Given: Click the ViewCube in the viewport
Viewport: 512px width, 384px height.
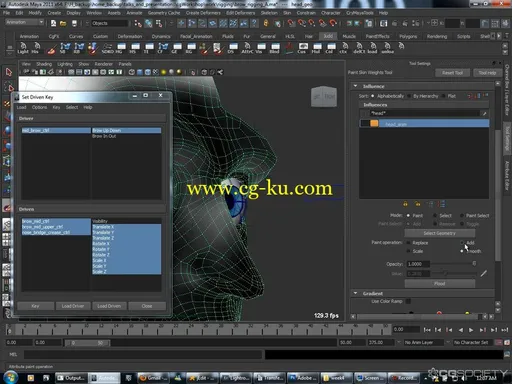Looking at the screenshot, I should (x=324, y=97).
